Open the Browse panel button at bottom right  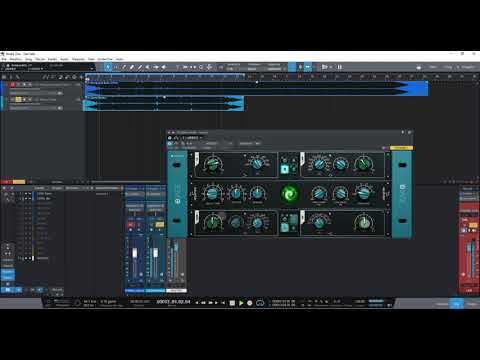coord(472,304)
